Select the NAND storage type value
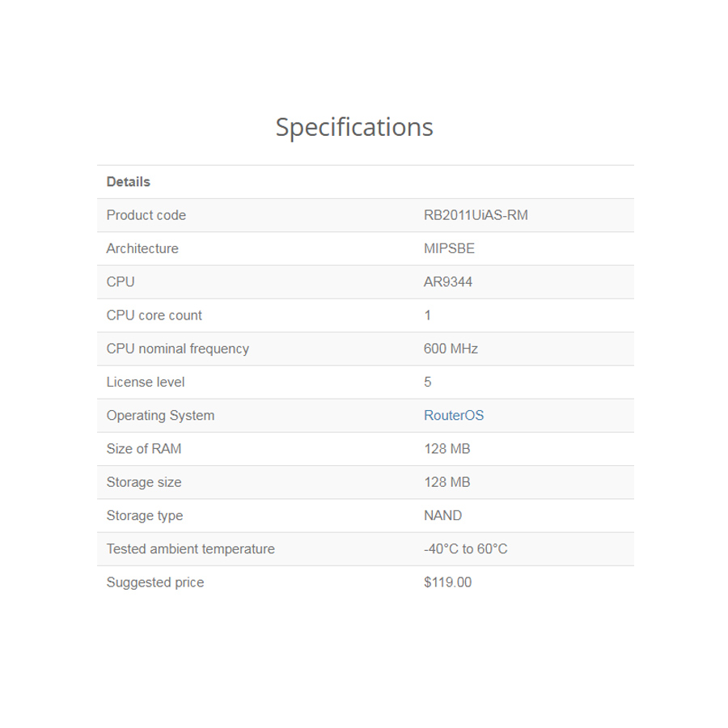Viewport: 728px width, 728px height. click(x=443, y=515)
